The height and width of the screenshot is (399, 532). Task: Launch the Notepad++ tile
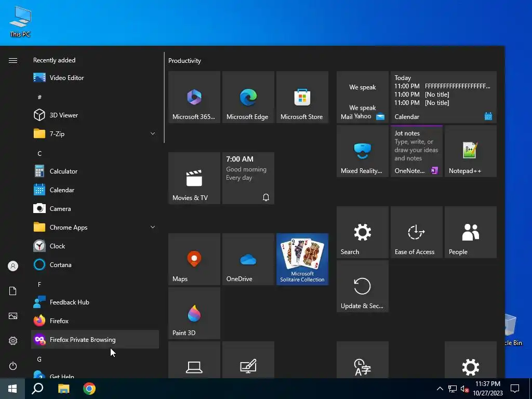click(x=471, y=151)
